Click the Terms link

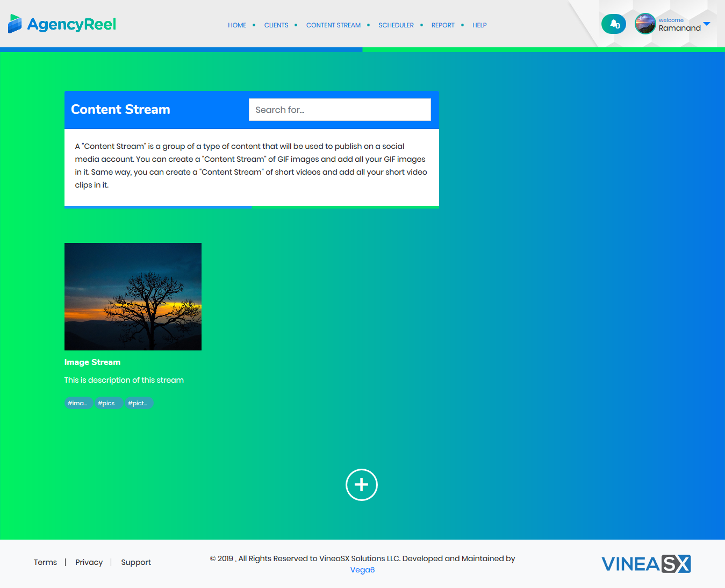pos(45,562)
